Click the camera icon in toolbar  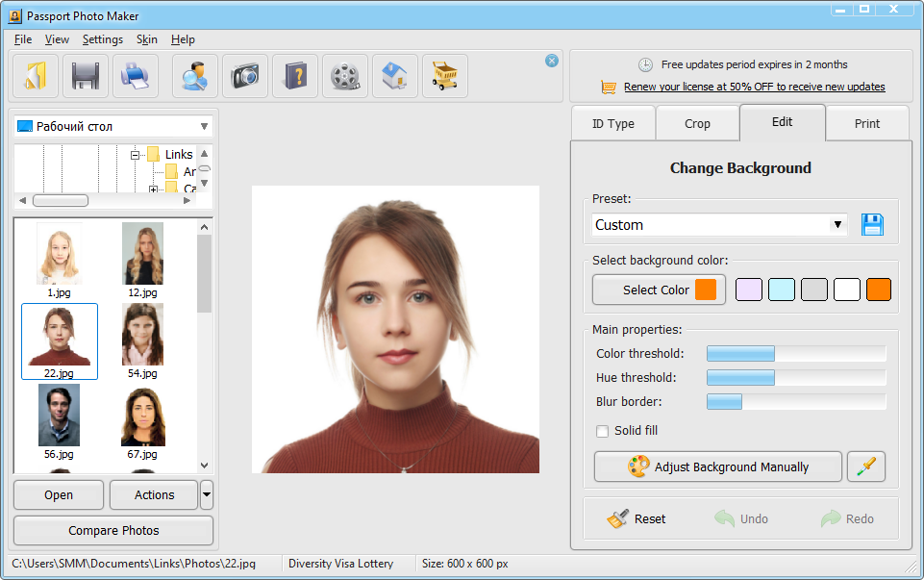tap(245, 76)
